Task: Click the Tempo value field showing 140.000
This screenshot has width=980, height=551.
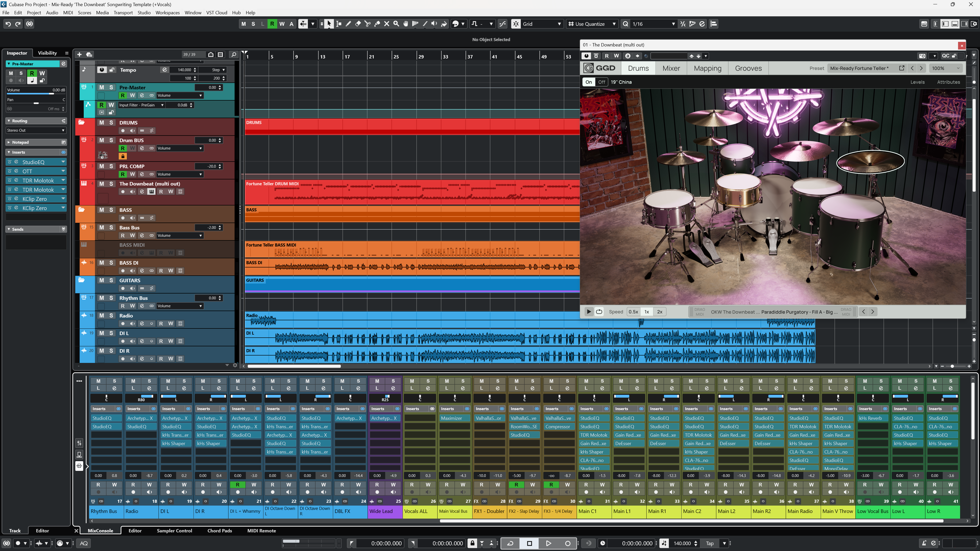Action: pos(184,70)
